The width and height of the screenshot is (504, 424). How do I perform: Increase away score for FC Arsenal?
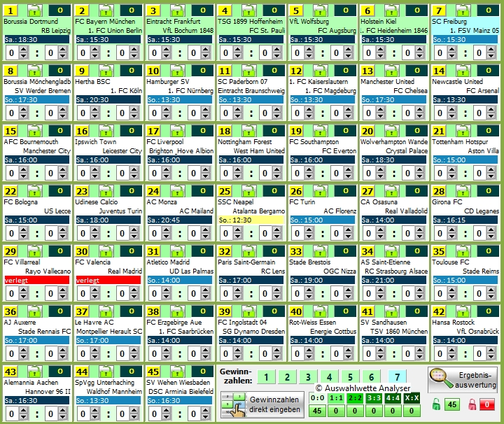click(x=491, y=110)
